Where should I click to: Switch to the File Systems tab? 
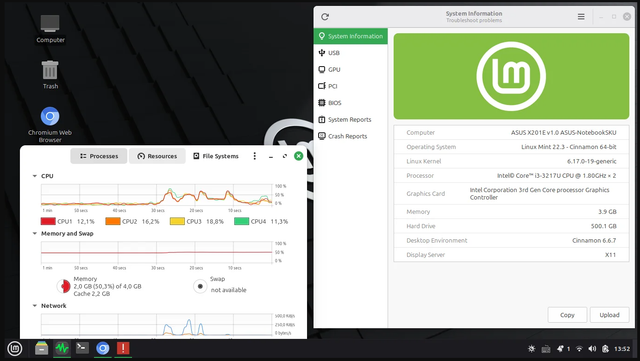(216, 156)
